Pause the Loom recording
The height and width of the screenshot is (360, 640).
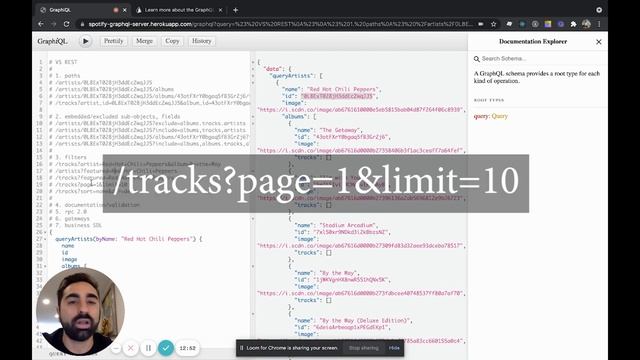[148, 348]
